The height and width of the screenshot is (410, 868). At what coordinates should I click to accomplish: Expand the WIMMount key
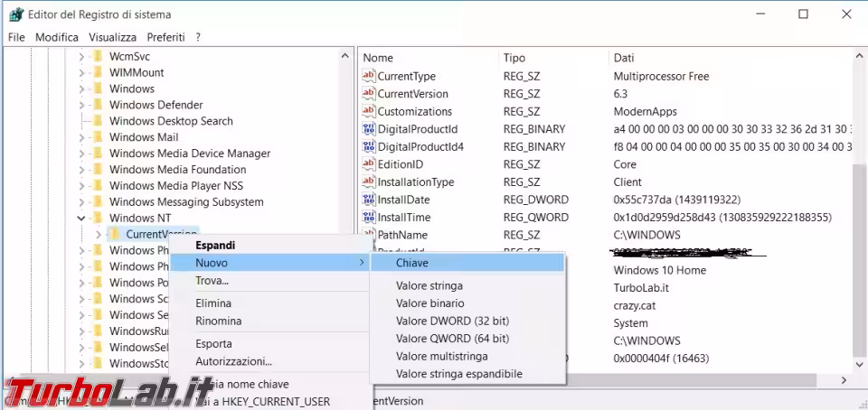pos(81,72)
